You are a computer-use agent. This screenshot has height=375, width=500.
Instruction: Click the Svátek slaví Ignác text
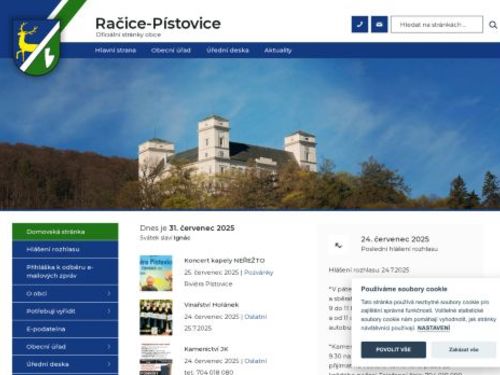click(x=165, y=238)
